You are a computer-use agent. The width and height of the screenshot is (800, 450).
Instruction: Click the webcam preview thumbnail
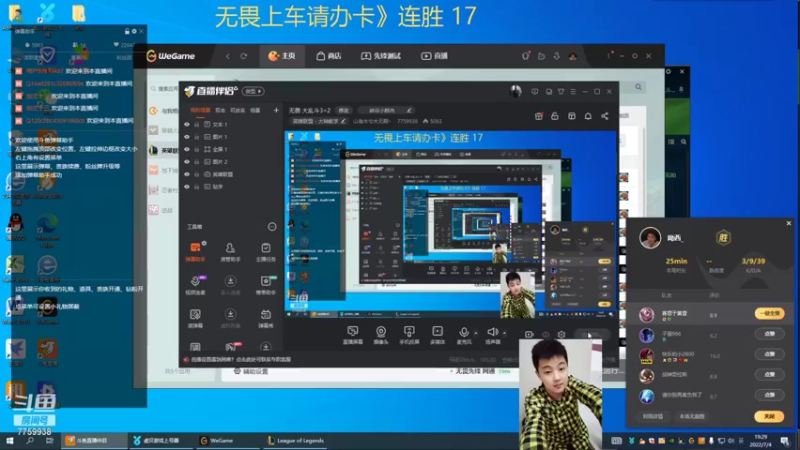click(x=560, y=393)
